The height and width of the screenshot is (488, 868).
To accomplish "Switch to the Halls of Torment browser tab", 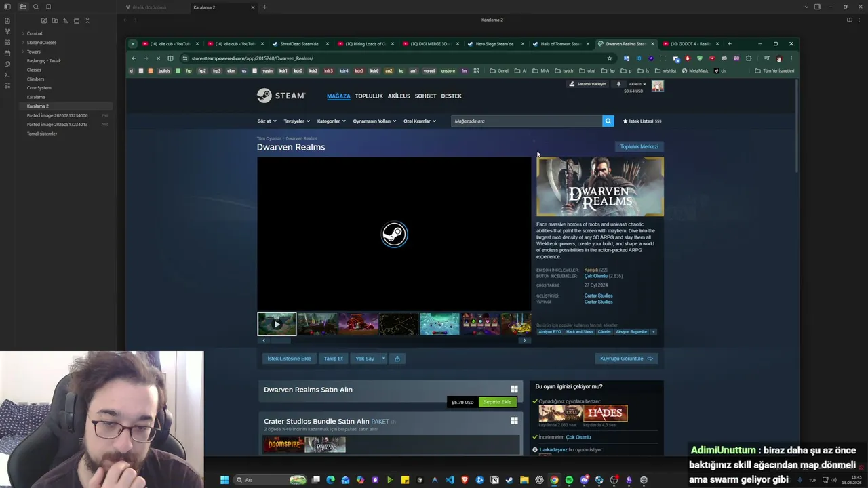I will [x=560, y=44].
